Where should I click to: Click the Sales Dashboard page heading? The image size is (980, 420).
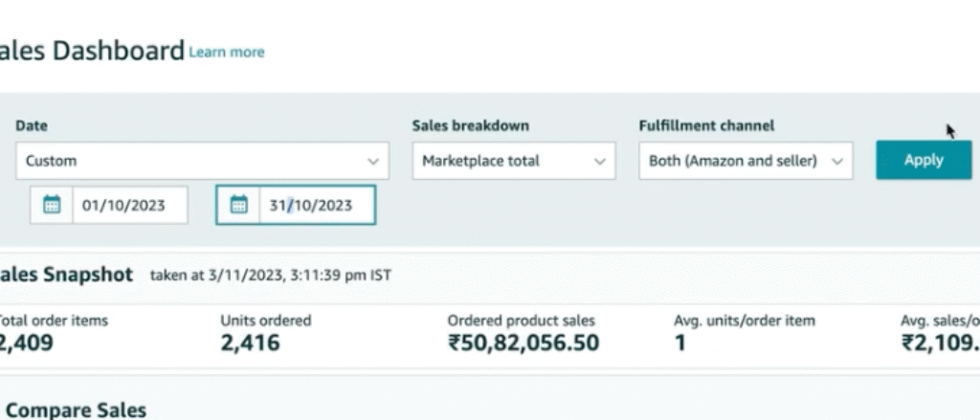pyautogui.click(x=91, y=50)
